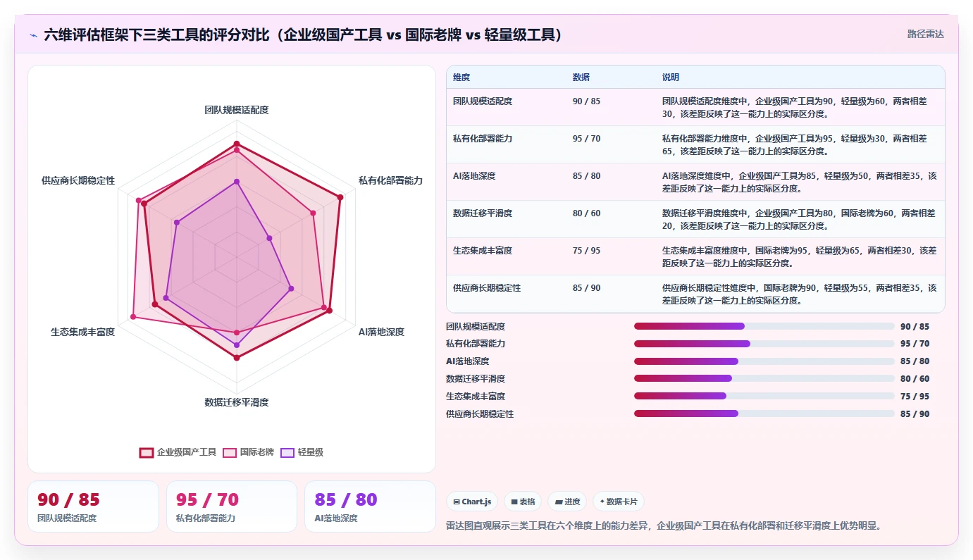Click AI落地深度 axis label on radar chart
This screenshot has width=973, height=560.
pos(381,332)
